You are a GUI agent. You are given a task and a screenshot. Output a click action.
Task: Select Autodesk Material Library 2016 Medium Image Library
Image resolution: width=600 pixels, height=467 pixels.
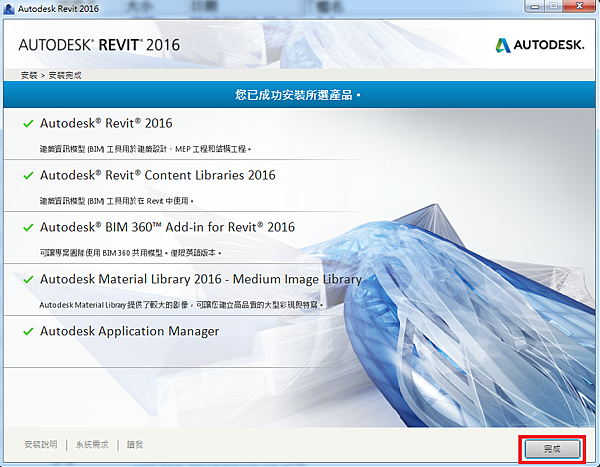click(x=201, y=279)
